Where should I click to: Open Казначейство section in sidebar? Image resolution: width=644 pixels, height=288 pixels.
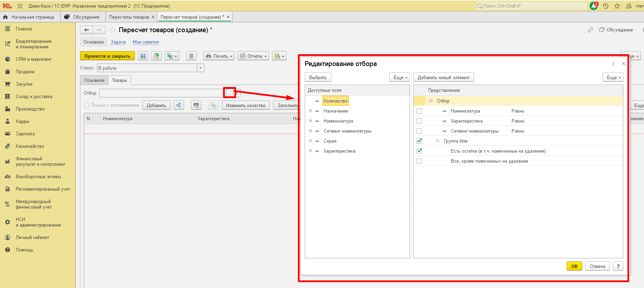click(x=30, y=146)
